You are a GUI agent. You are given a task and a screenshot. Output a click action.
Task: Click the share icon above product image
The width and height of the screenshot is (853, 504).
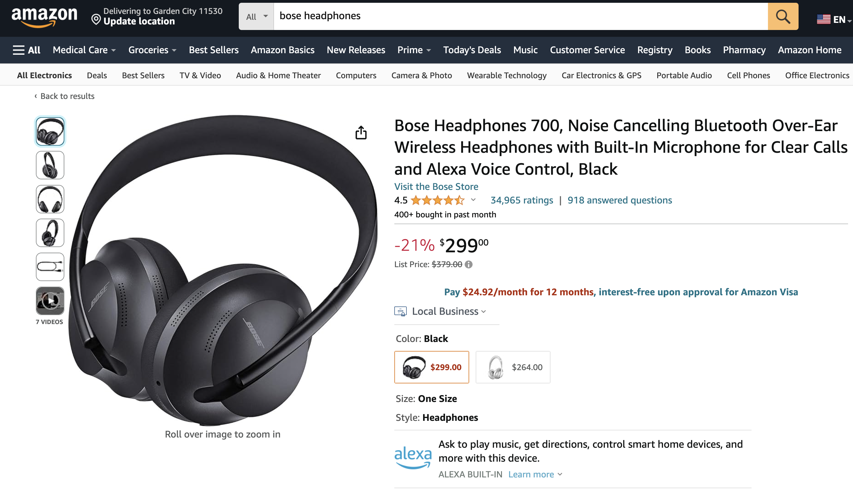pyautogui.click(x=361, y=132)
